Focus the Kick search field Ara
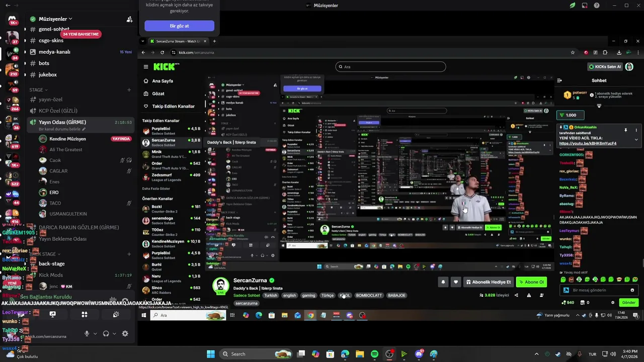The width and height of the screenshot is (644, 362). tap(390, 66)
